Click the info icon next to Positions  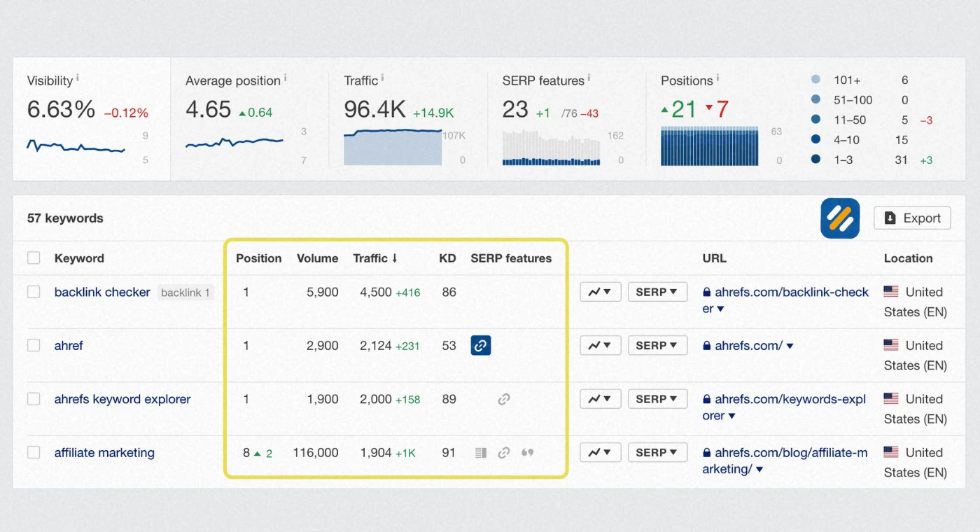click(x=717, y=77)
